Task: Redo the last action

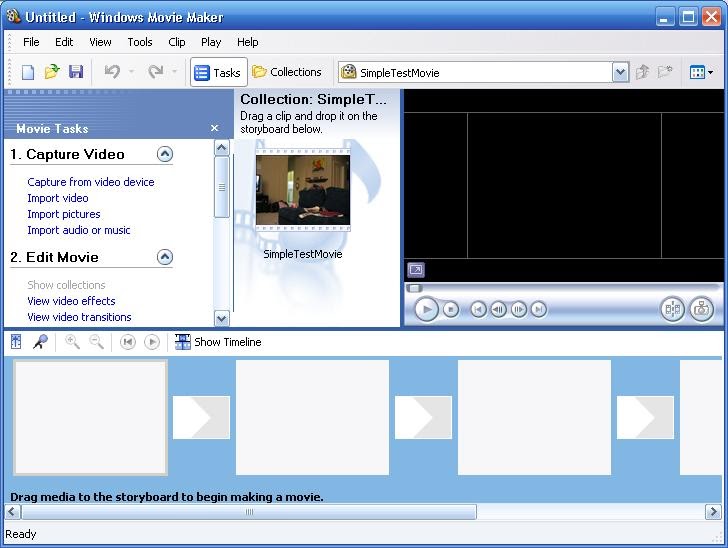Action: coord(156,72)
